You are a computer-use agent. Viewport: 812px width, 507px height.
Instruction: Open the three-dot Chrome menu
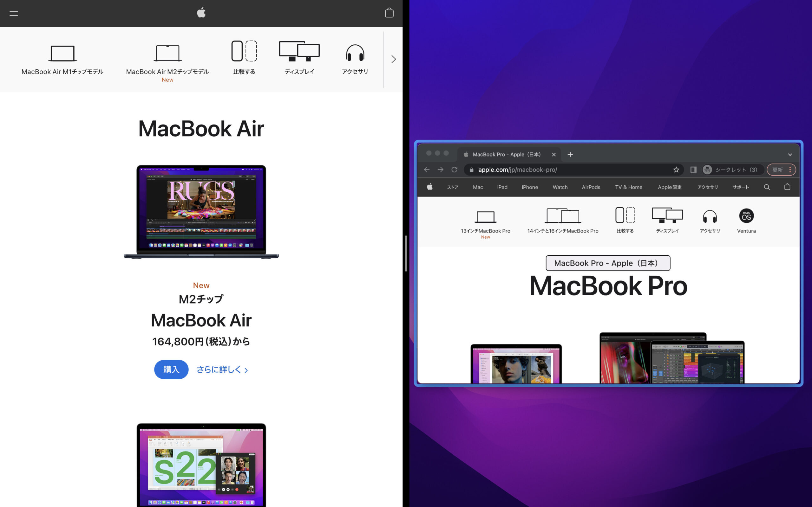790,170
